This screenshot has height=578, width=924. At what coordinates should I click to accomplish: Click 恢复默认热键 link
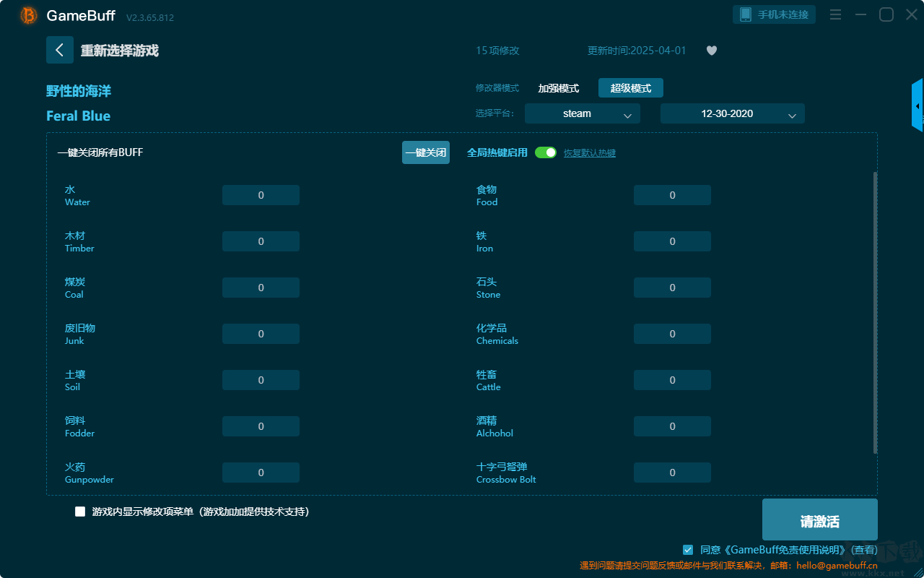pos(590,153)
